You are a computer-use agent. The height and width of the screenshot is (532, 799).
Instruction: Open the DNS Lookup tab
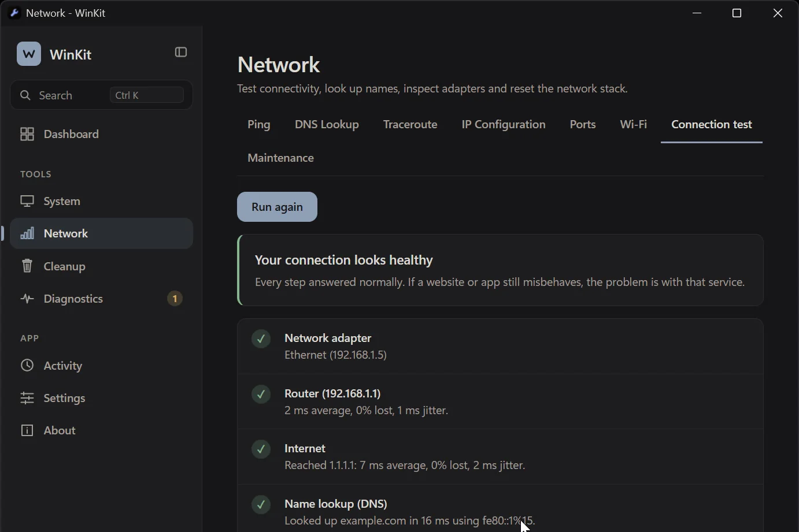pos(327,125)
